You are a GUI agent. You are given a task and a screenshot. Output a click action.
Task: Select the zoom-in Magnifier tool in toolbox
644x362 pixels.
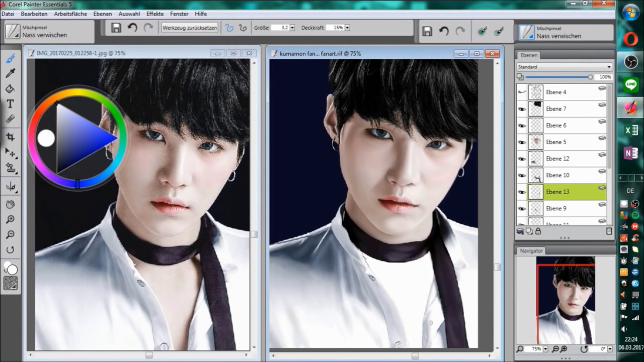pos(10,219)
